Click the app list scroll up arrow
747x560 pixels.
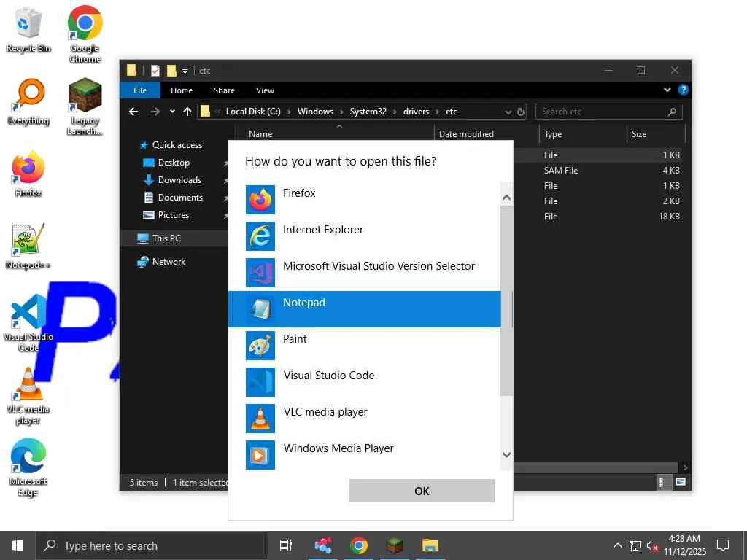[x=506, y=197]
